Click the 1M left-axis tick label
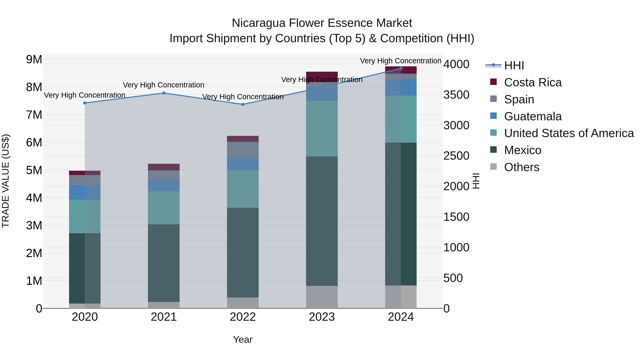The width and height of the screenshot is (644, 362). pos(34,281)
